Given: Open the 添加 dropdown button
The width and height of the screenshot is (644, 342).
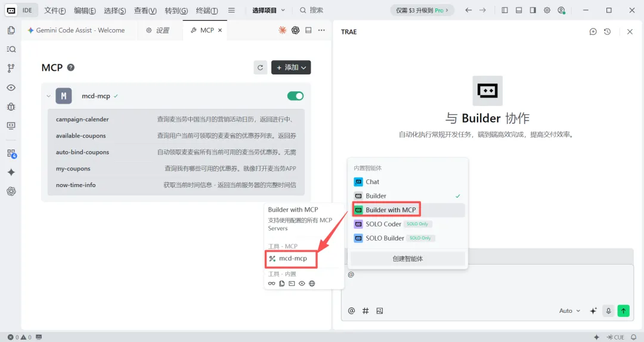Looking at the screenshot, I should 291,67.
